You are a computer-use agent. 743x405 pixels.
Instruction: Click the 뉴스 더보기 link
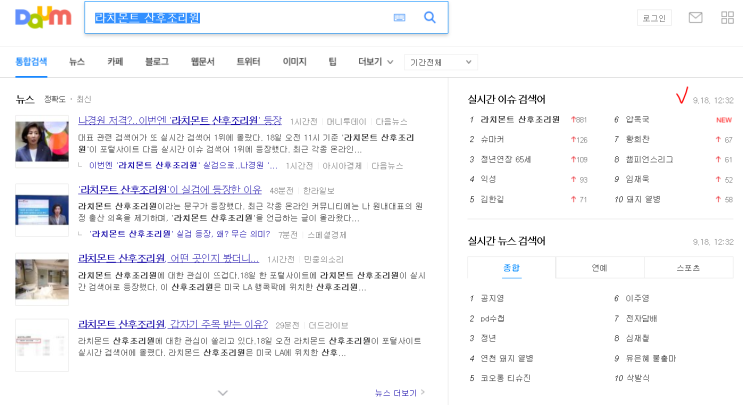[x=399, y=393]
